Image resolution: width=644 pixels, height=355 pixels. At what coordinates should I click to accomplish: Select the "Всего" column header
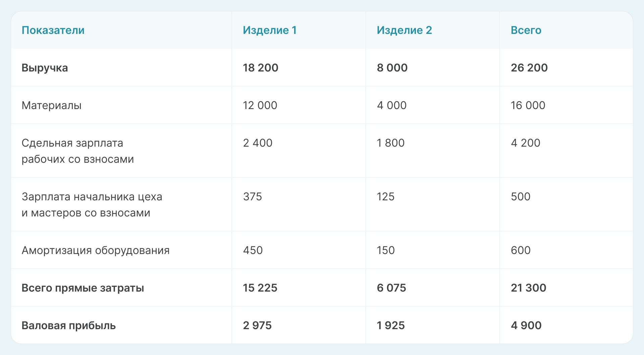click(x=526, y=30)
